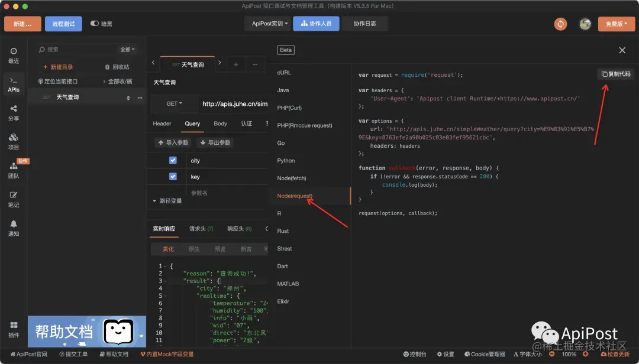Uncheck the city parameter checkbox
This screenshot has height=364, width=639.
point(173,160)
